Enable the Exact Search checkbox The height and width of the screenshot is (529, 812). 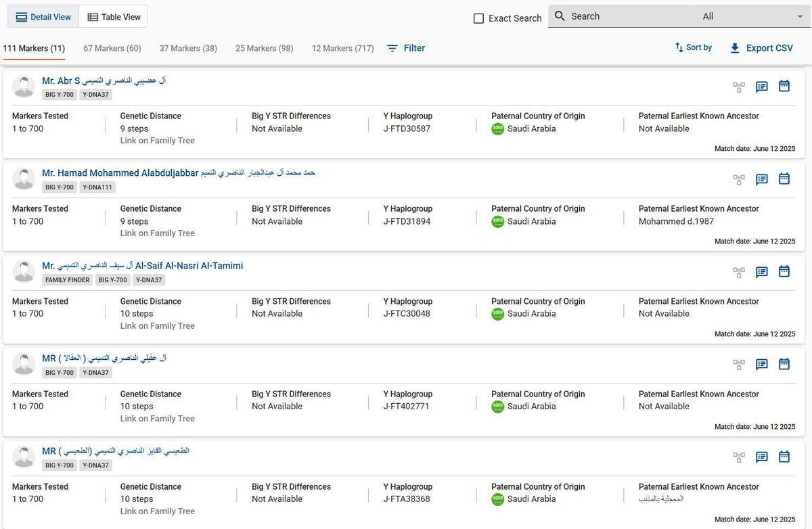coord(478,18)
